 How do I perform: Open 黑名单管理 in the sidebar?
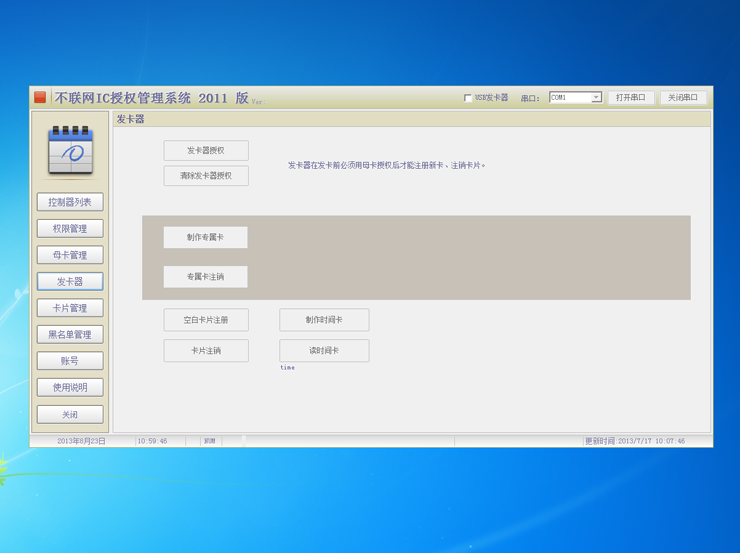tap(70, 334)
